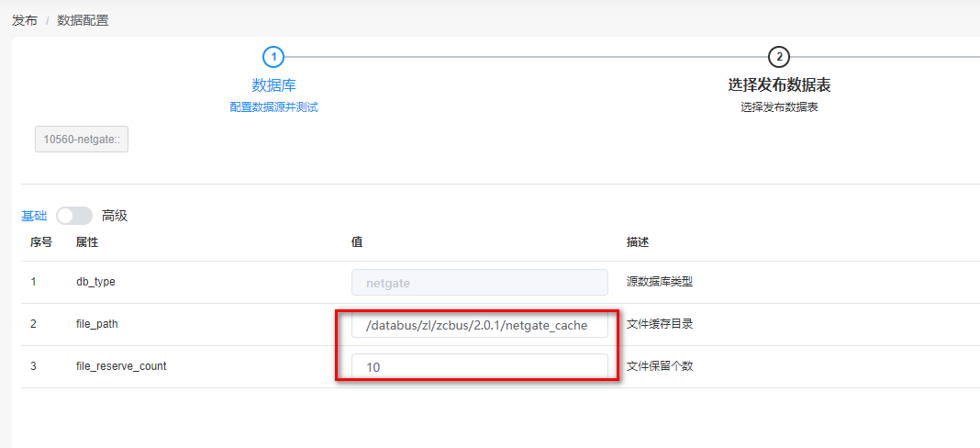Toggle the 基础/高级 mode switch
The width and height of the screenshot is (980, 448).
[74, 216]
